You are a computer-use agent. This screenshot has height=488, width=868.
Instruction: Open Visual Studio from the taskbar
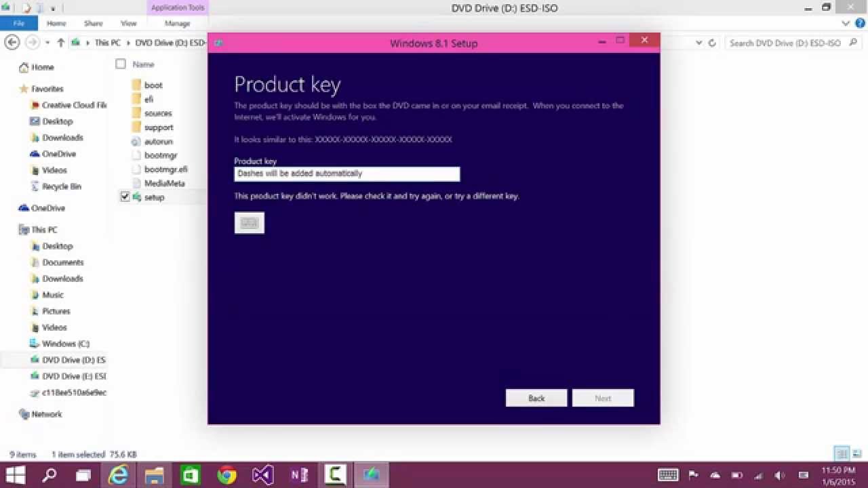(263, 475)
